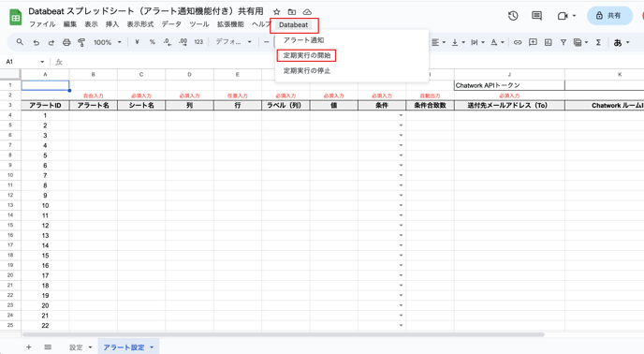Viewport: 644px width, 354px height.
Task: Open the 100% zoom dropdown
Action: pyautogui.click(x=108, y=42)
